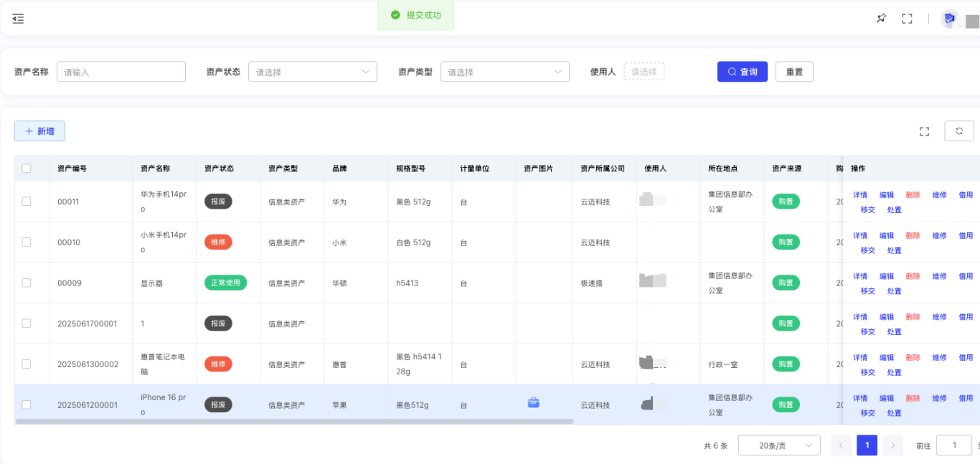Click 处置 for asset 2025061700001
The width and height of the screenshot is (980, 464).
coord(894,332)
